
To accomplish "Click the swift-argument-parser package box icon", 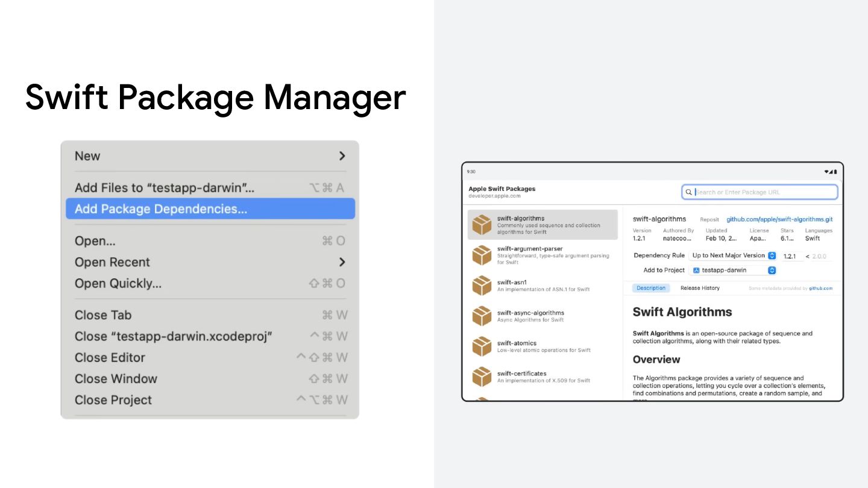I will coord(482,255).
